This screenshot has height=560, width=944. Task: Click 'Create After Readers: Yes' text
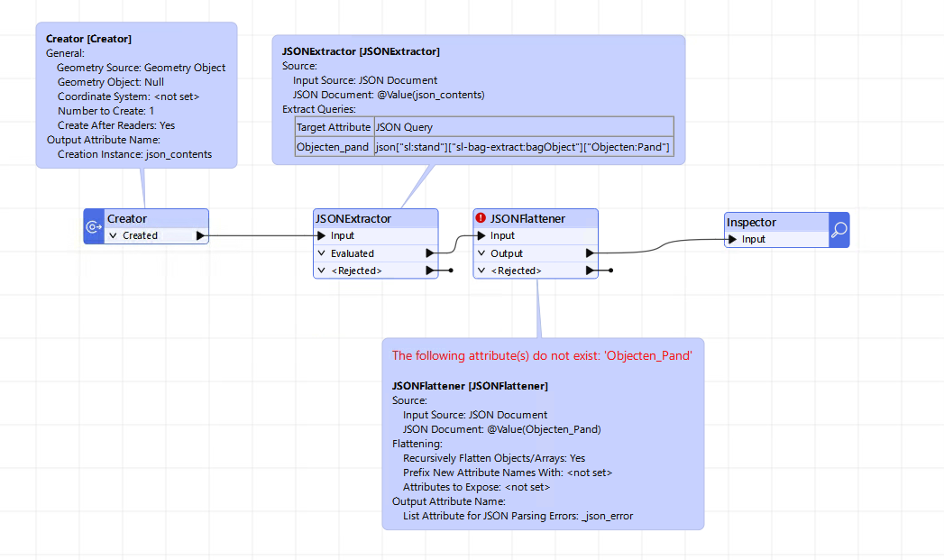(x=116, y=125)
